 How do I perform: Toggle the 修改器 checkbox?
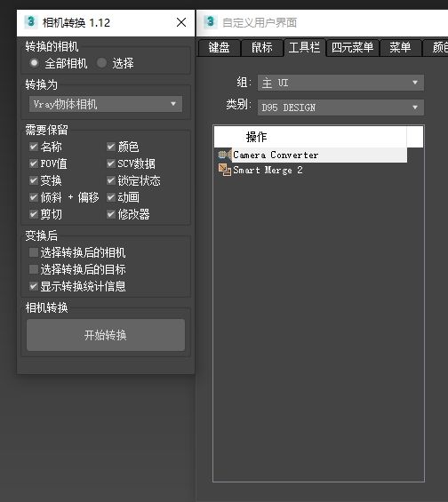point(111,214)
